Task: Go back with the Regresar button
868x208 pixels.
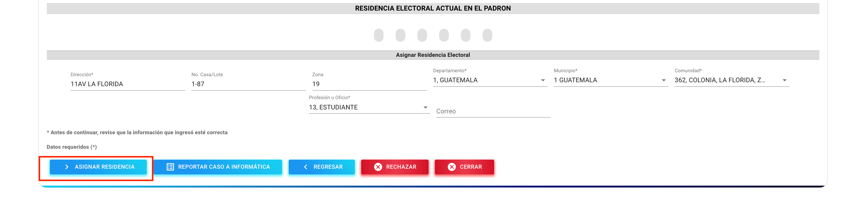Action: point(321,167)
